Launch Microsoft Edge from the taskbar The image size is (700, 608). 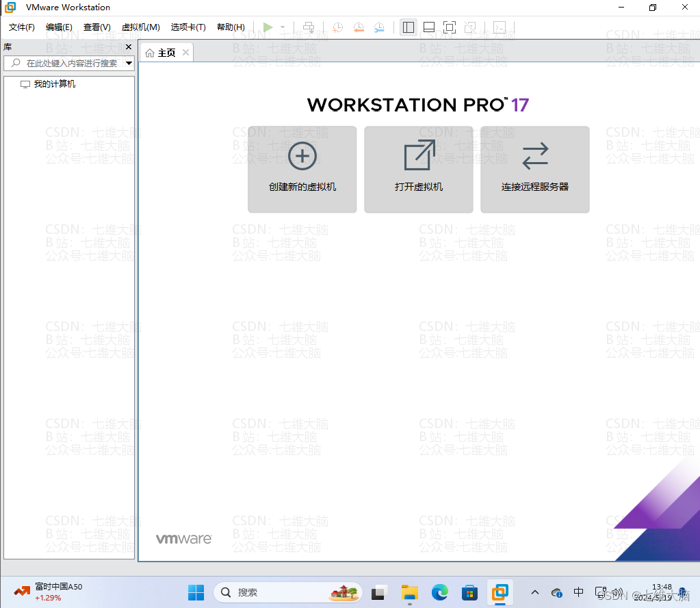tap(440, 592)
